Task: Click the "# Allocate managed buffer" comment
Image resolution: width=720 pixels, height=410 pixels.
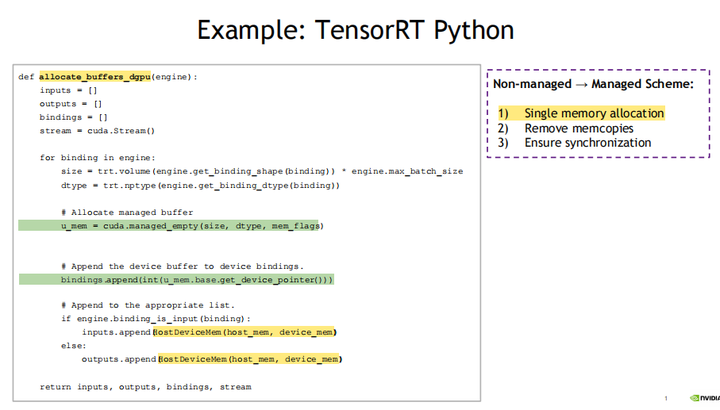Action: 127,213
